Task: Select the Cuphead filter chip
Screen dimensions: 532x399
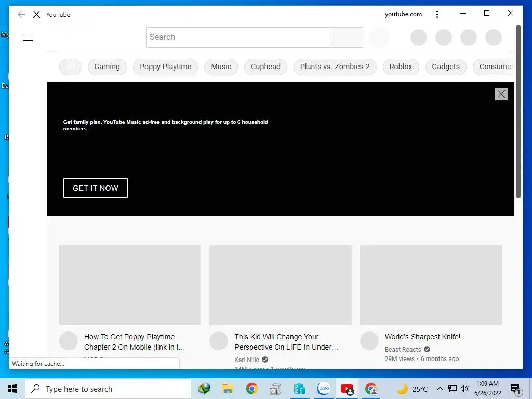Action: tap(265, 67)
